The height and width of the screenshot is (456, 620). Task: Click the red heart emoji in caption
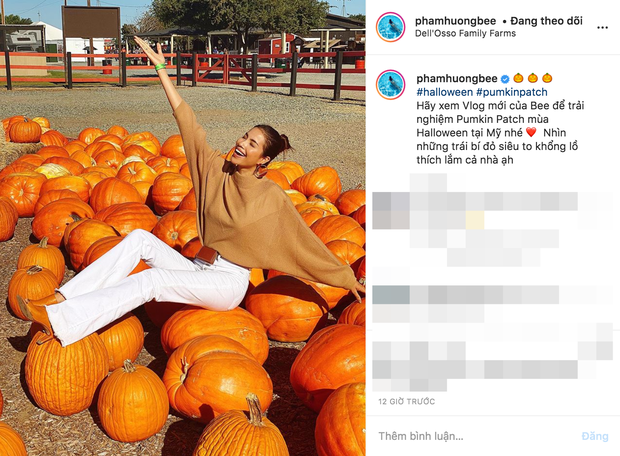tap(531, 132)
